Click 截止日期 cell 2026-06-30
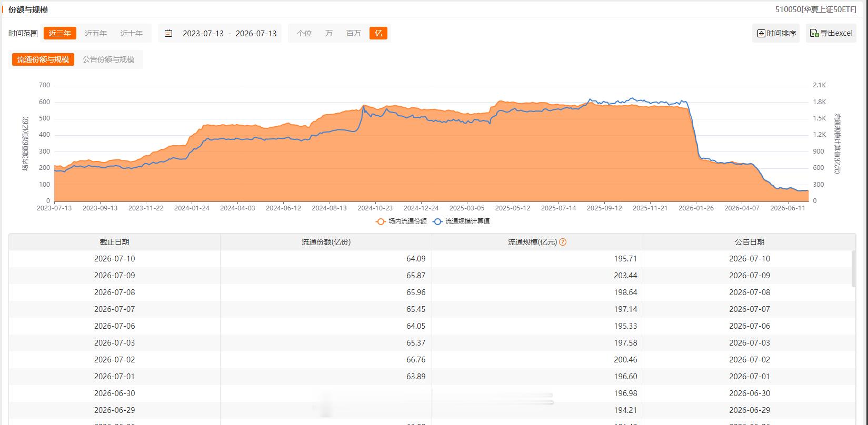 pyautogui.click(x=115, y=393)
